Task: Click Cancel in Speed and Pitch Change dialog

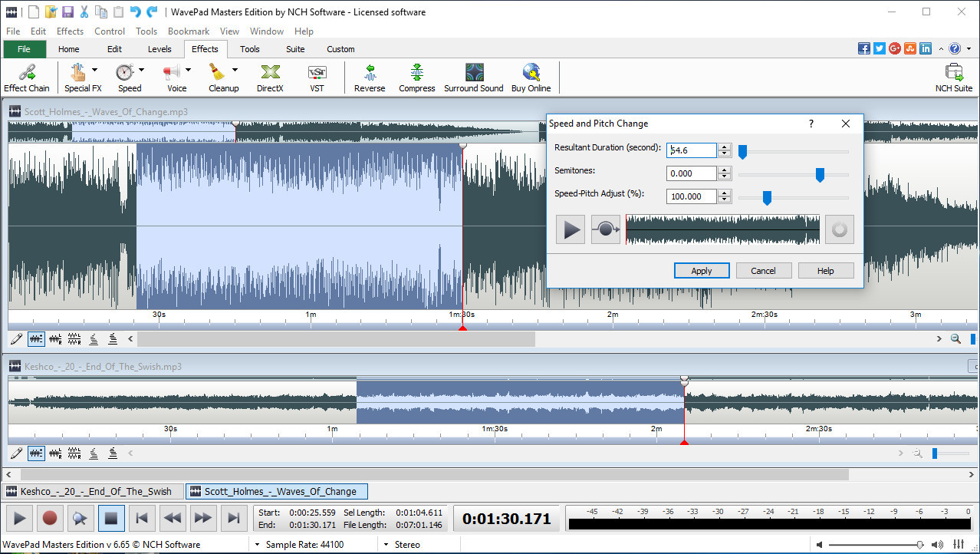Action: (x=764, y=271)
